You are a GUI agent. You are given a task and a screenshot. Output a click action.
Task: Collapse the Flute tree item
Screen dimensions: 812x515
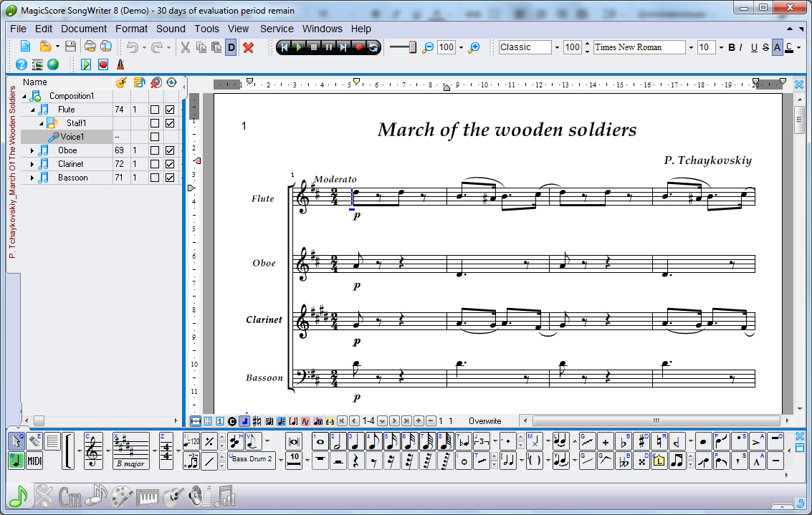tap(32, 110)
